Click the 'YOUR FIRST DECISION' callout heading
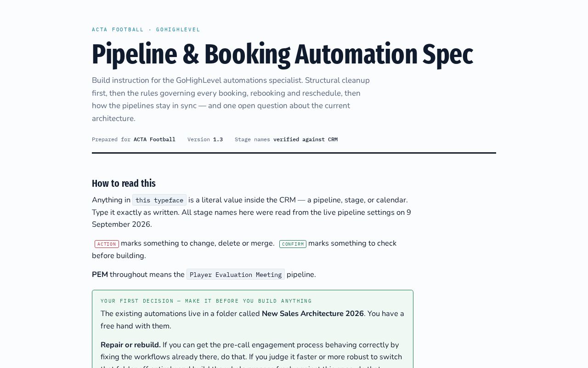This screenshot has height=368, width=588. (x=206, y=301)
